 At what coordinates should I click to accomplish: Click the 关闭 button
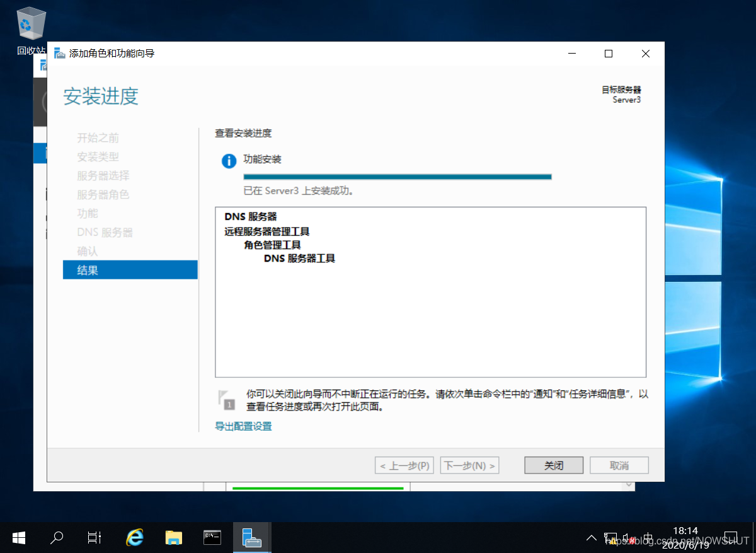coord(553,465)
